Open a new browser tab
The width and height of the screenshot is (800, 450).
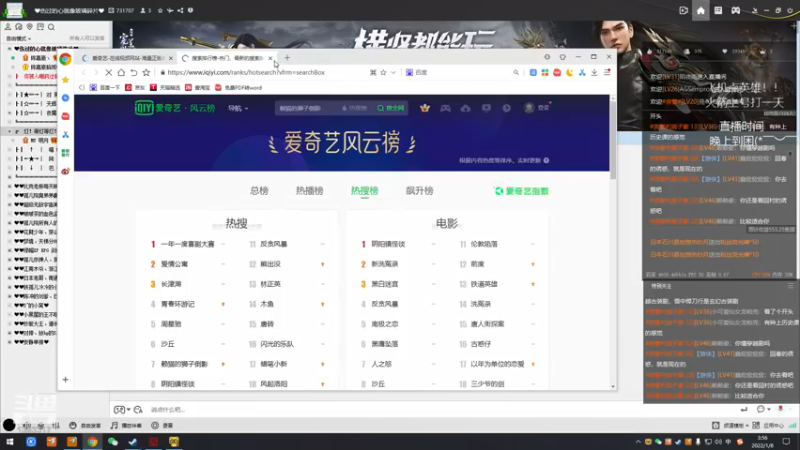point(287,58)
